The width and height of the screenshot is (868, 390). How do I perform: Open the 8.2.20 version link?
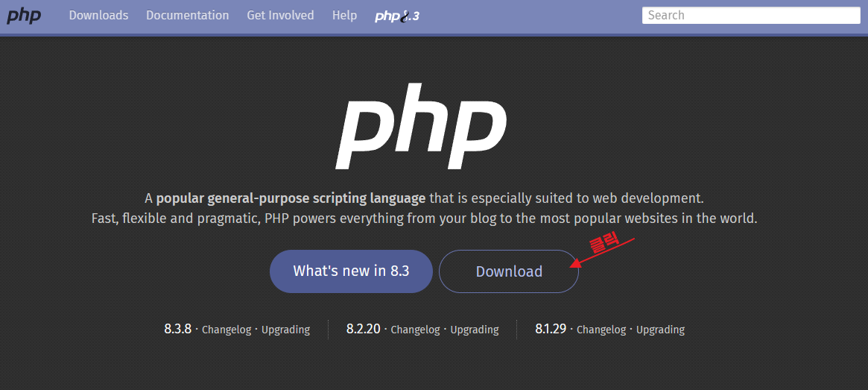363,329
